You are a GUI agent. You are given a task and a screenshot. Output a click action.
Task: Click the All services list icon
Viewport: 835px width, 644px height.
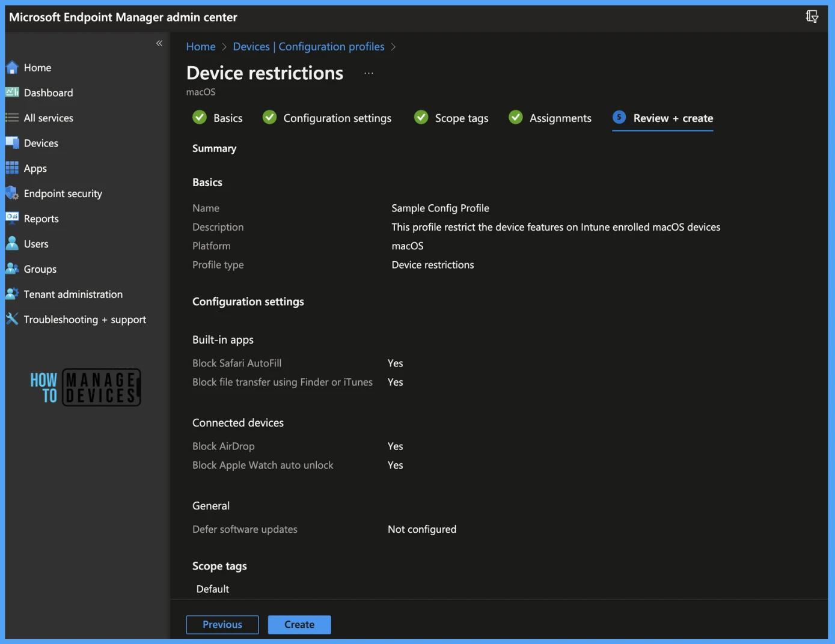click(12, 118)
